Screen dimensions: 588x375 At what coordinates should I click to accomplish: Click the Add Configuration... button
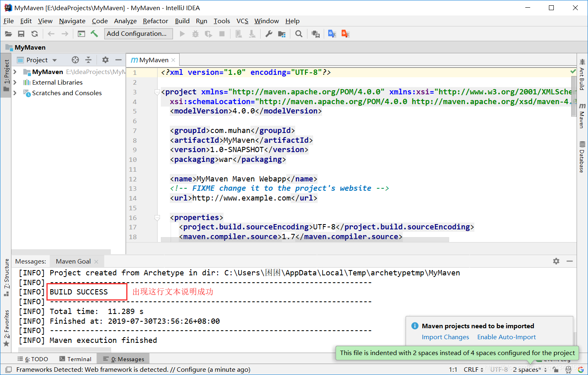(x=138, y=34)
